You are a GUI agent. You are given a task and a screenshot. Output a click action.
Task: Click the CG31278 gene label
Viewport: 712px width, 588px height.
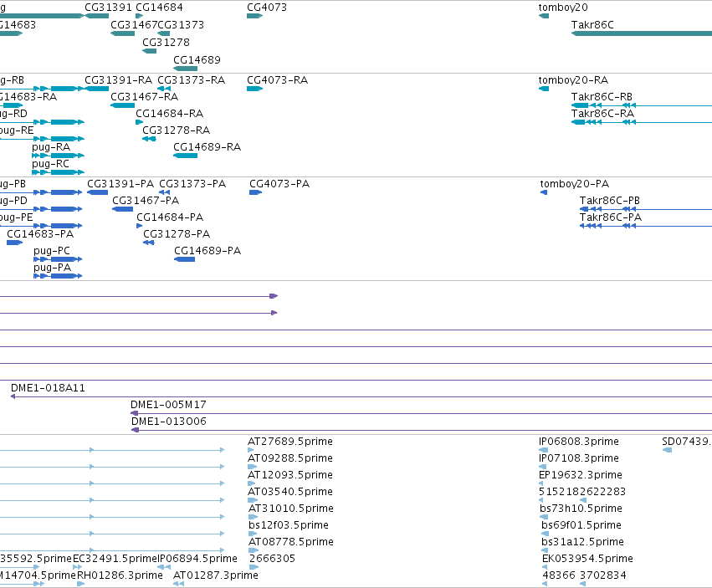[166, 42]
